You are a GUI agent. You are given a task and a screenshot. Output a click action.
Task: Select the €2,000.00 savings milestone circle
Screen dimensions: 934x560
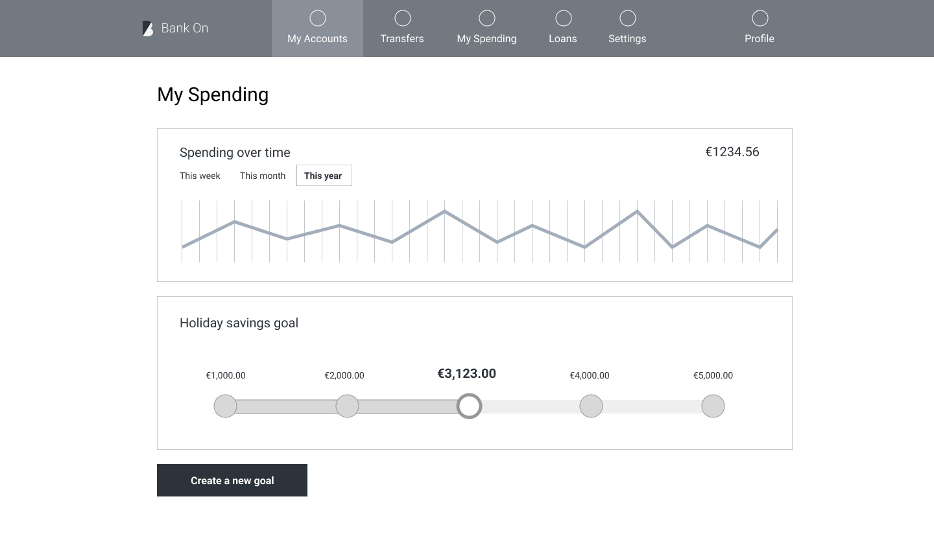pos(348,406)
